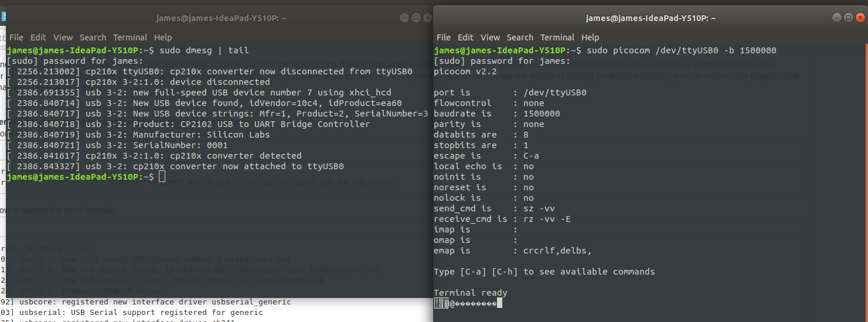
Task: Minimize the dmesg terminal window
Action: [404, 18]
